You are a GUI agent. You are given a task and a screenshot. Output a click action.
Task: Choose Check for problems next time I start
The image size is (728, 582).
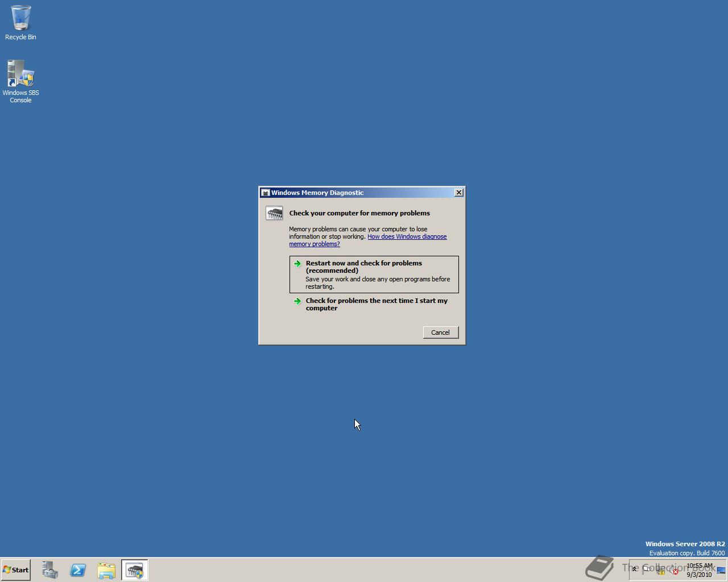coord(374,304)
